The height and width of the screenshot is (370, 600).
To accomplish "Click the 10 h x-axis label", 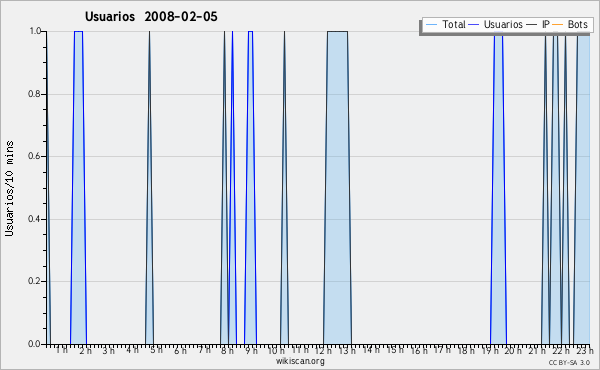I will point(276,350).
